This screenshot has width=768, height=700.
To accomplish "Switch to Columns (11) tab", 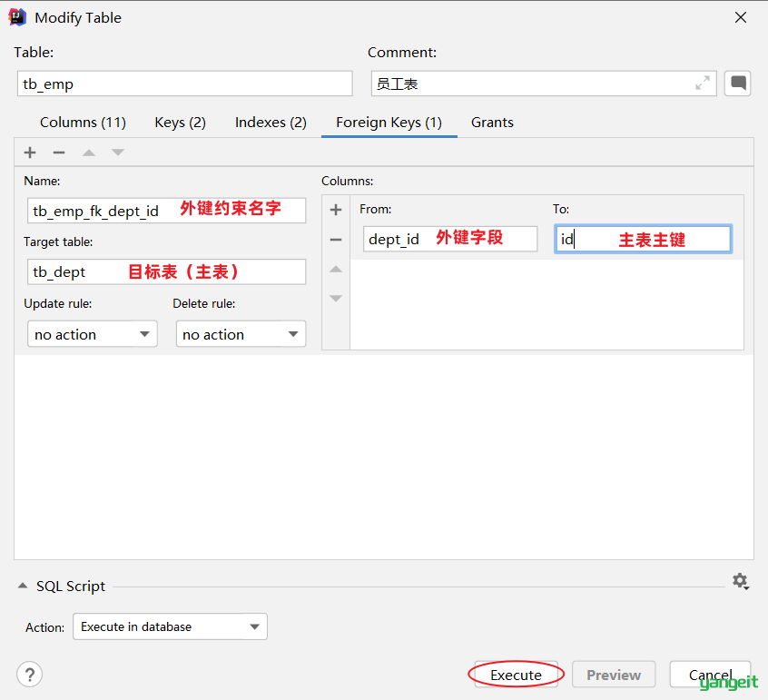I will (x=83, y=122).
